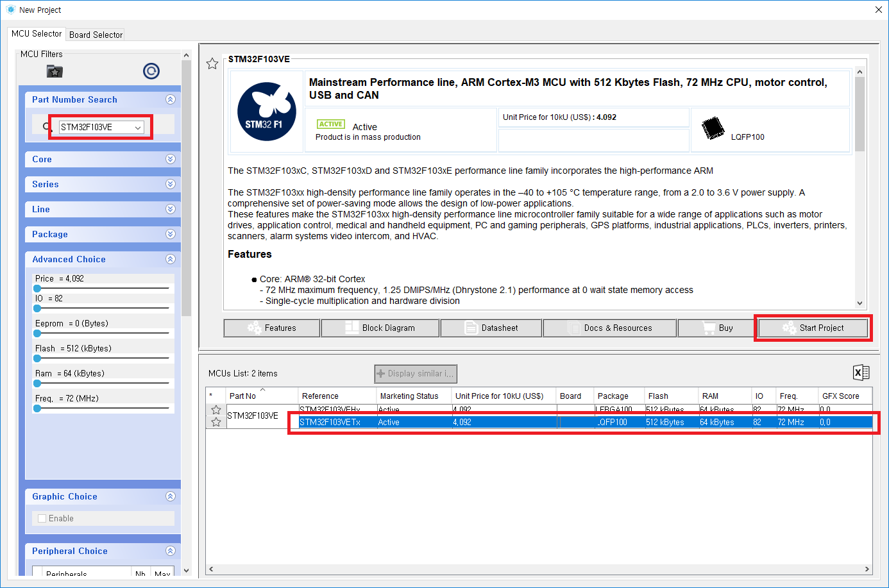Screen dimensions: 889x588
Task: Sort by Unit Price for 10kU column
Action: click(x=504, y=396)
